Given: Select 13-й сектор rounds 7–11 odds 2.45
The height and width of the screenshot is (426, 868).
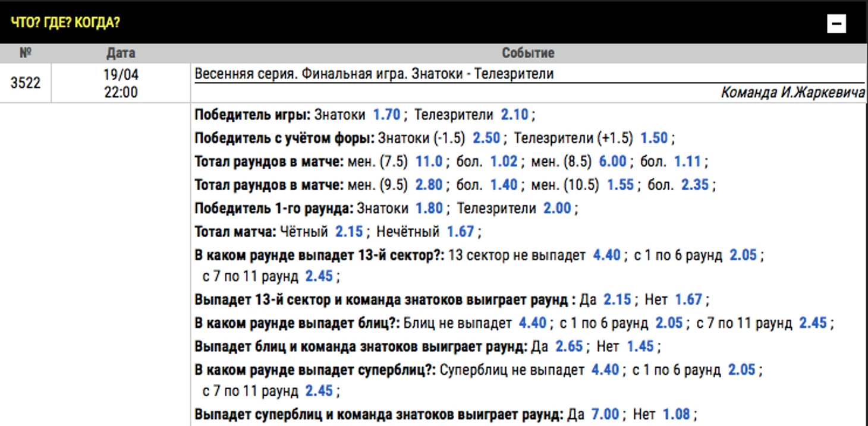Looking at the screenshot, I should tap(319, 276).
